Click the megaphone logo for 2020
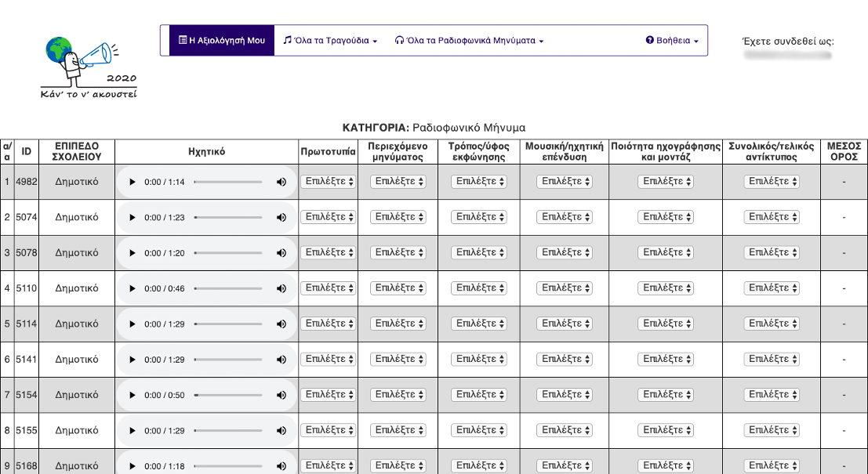The height and width of the screenshot is (474, 868). [x=89, y=68]
